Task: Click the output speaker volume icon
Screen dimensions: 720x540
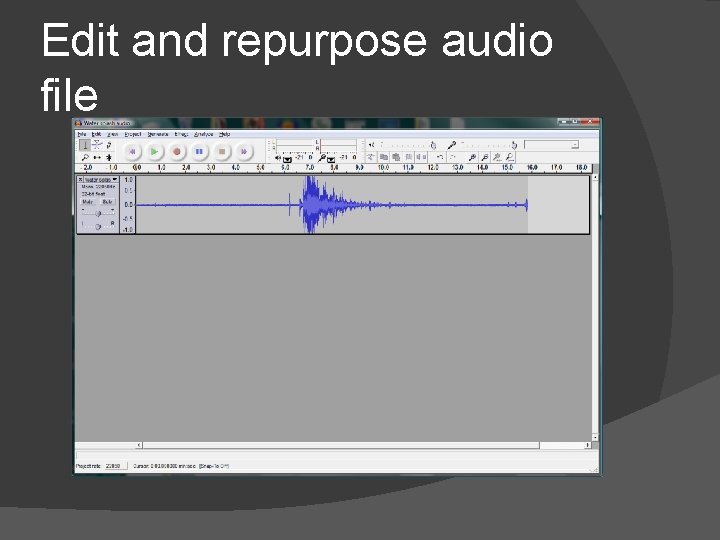Action: (x=371, y=145)
